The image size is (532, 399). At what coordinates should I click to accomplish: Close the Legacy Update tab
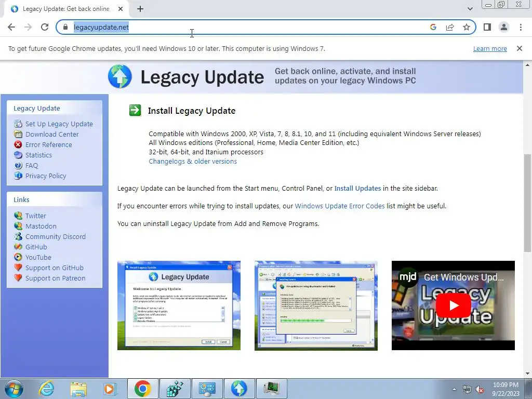121,9
